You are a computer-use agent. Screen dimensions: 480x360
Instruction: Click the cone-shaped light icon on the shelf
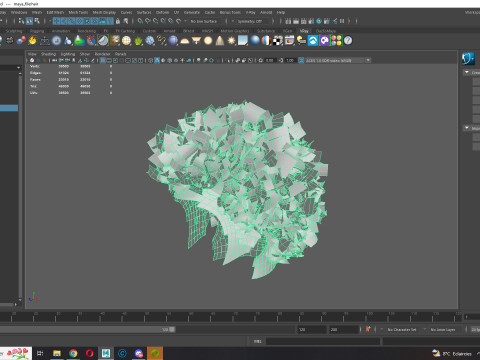[x=219, y=41]
